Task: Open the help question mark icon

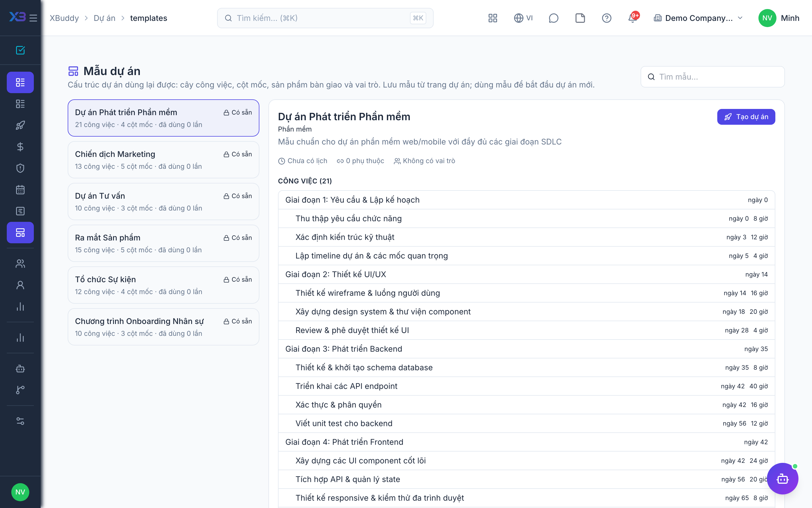Action: pyautogui.click(x=606, y=18)
